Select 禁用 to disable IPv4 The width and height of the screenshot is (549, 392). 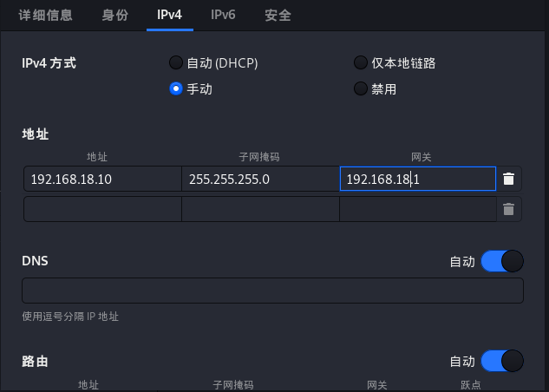(x=361, y=88)
